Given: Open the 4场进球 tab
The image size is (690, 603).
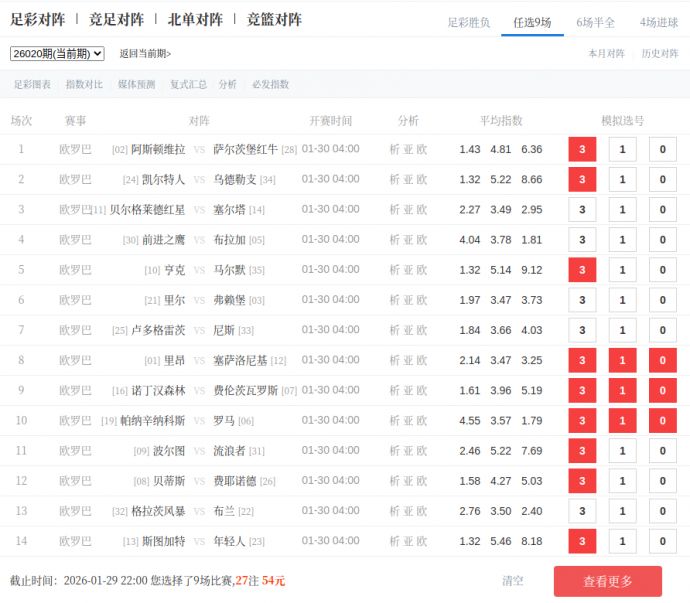Looking at the screenshot, I should [x=658, y=22].
